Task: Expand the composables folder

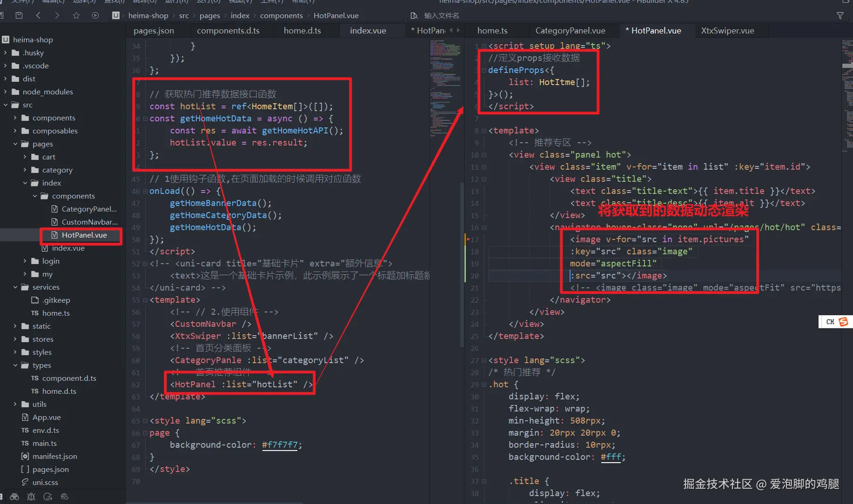Action: click(x=15, y=131)
